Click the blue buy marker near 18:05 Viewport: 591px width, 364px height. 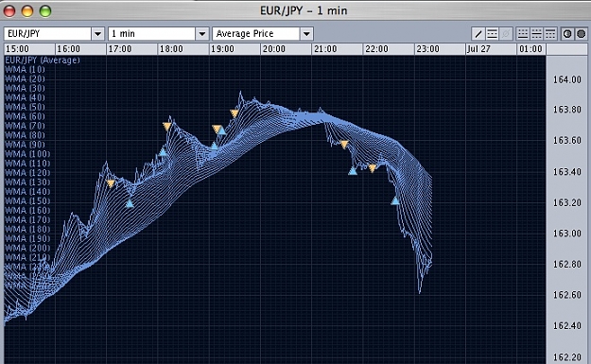point(163,152)
